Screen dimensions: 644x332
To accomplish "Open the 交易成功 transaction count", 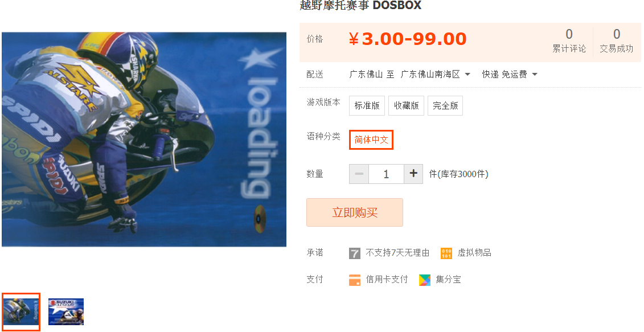I will point(617,40).
